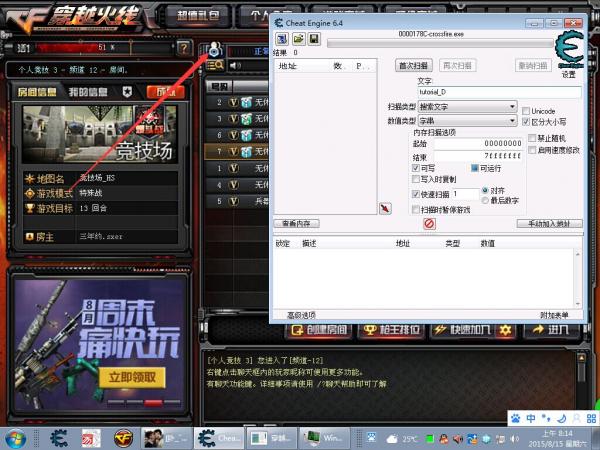This screenshot has height=450, width=600.
Task: Uncheck the 区分大小写 case sensitive checkbox
Action: pyautogui.click(x=526, y=122)
